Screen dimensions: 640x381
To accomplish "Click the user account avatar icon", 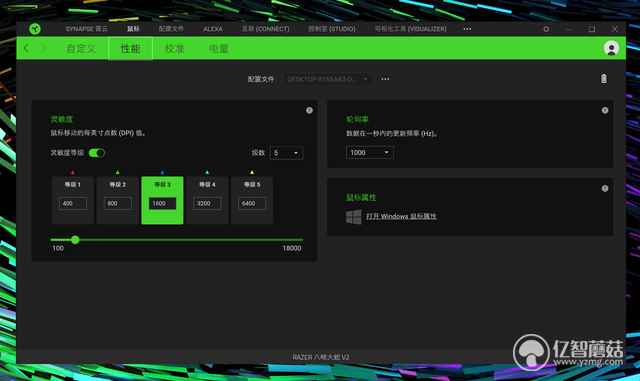I will click(611, 48).
